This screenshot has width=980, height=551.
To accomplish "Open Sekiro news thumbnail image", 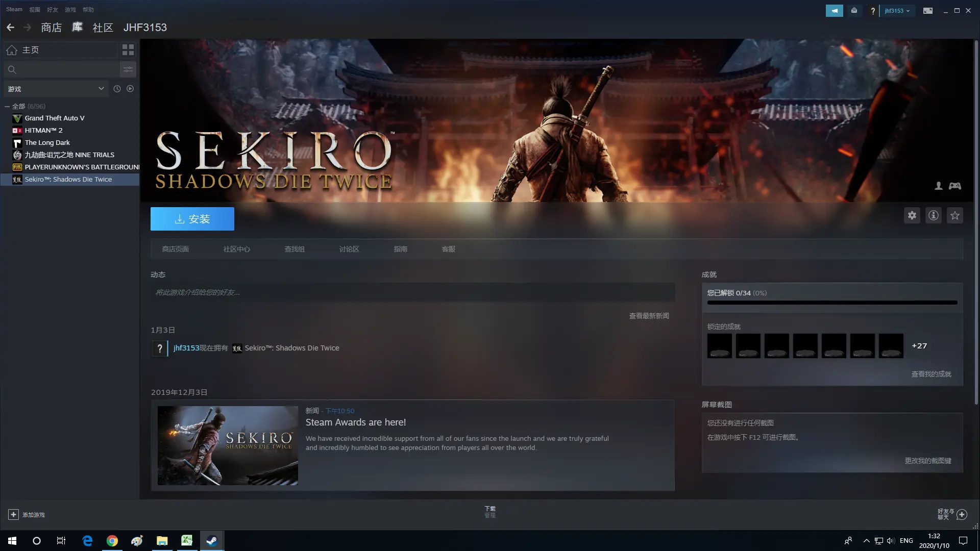I will [228, 445].
